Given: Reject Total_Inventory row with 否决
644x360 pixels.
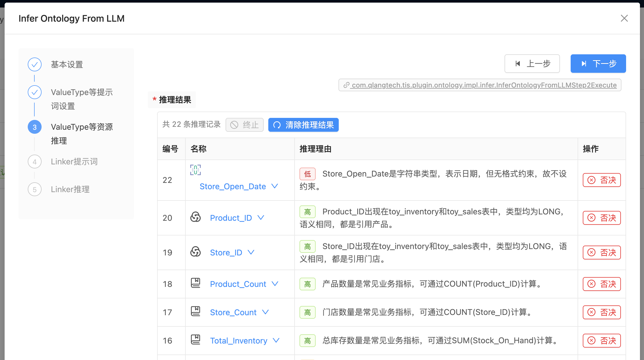Looking at the screenshot, I should [602, 341].
